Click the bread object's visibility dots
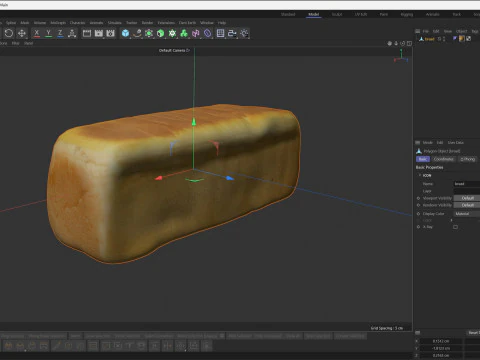480x360 pixels. [x=444, y=39]
